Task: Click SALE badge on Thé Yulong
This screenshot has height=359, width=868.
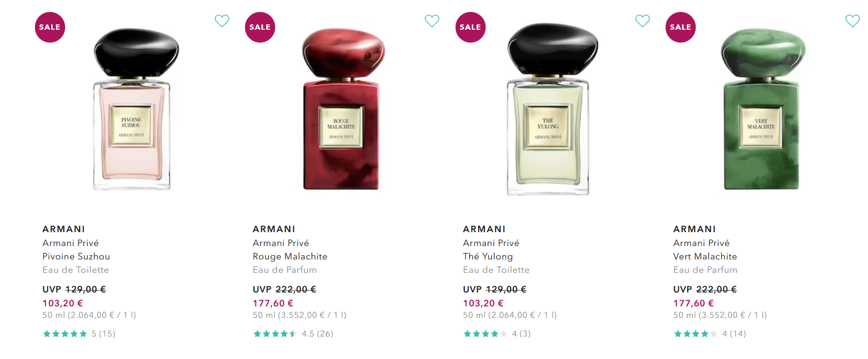Action: coord(470,27)
